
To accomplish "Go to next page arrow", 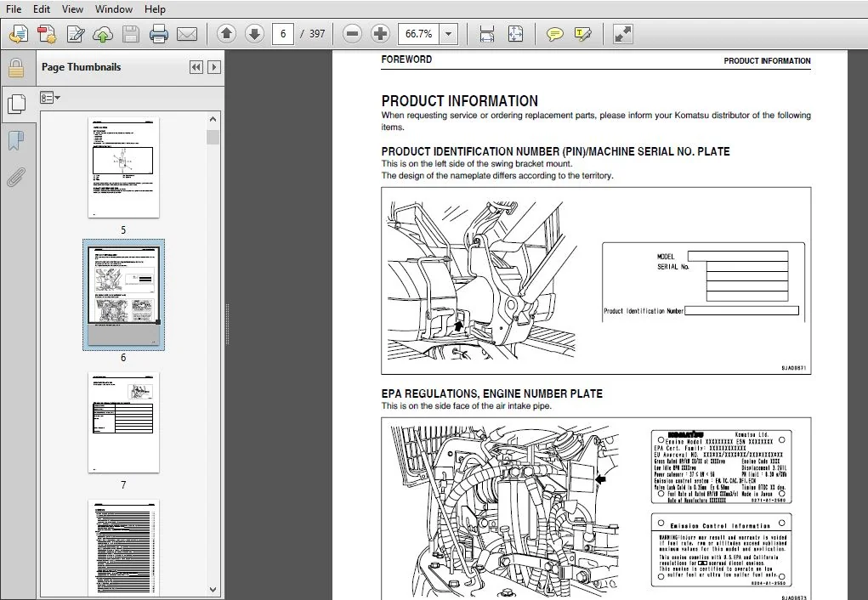I will (254, 34).
